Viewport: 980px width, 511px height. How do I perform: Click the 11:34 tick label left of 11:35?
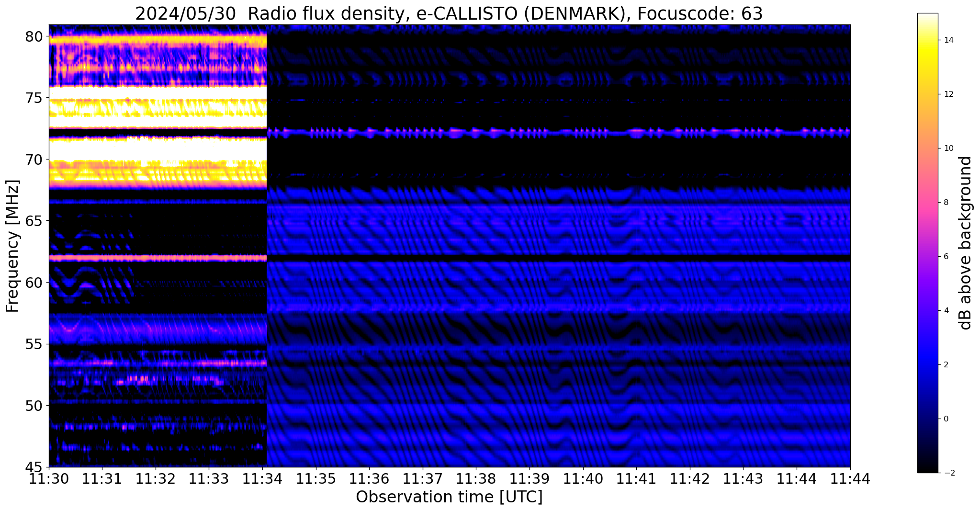262,478
